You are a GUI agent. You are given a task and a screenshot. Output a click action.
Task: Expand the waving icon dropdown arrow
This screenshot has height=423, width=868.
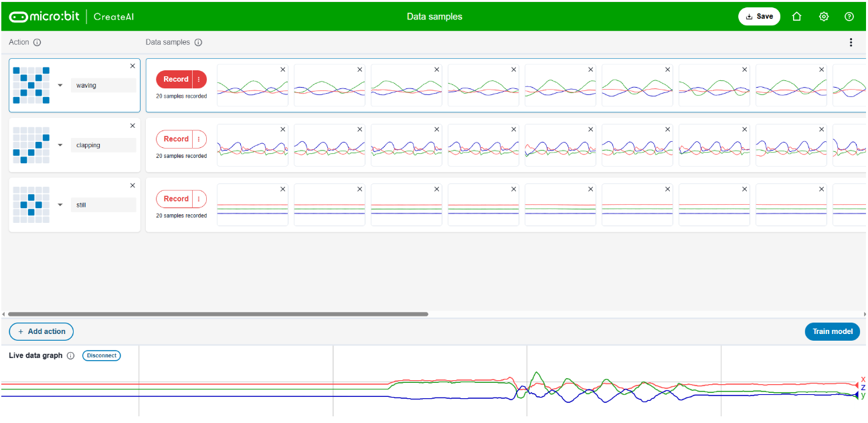tap(60, 86)
